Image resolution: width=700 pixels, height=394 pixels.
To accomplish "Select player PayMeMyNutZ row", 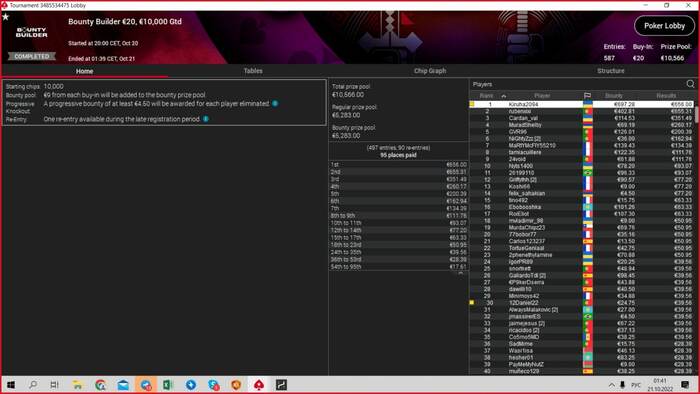I will [581, 364].
